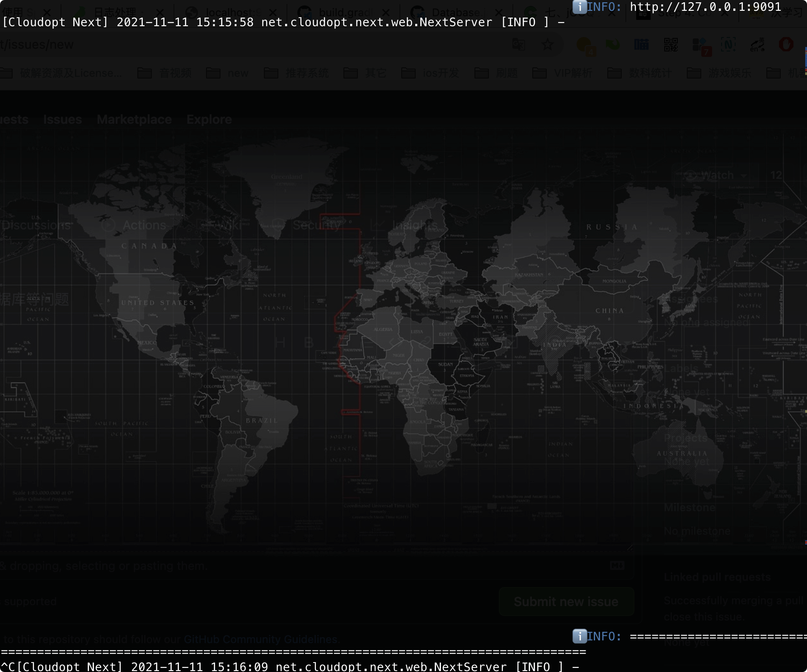
Task: Open the Discussions repository tab
Action: click(x=36, y=225)
